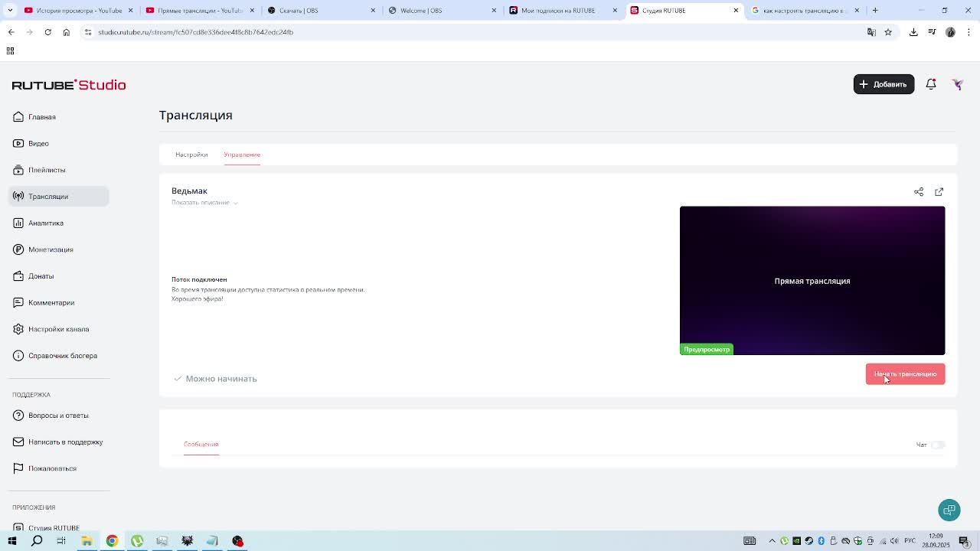Click the Монетизация ruble icon
980x551 pixels.
[18, 249]
